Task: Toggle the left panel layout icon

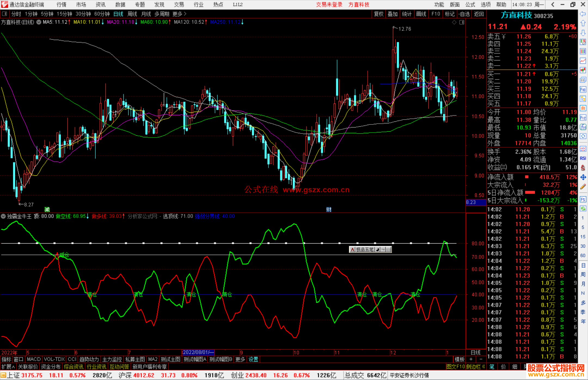Action: point(5,14)
